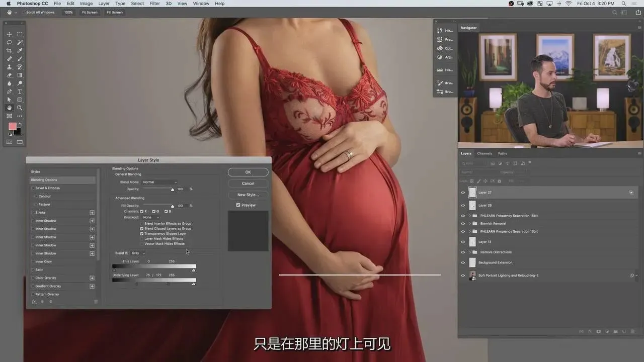The height and width of the screenshot is (362, 644).
Task: Click plus icon next to Stroke effect
Action: [x=92, y=213]
